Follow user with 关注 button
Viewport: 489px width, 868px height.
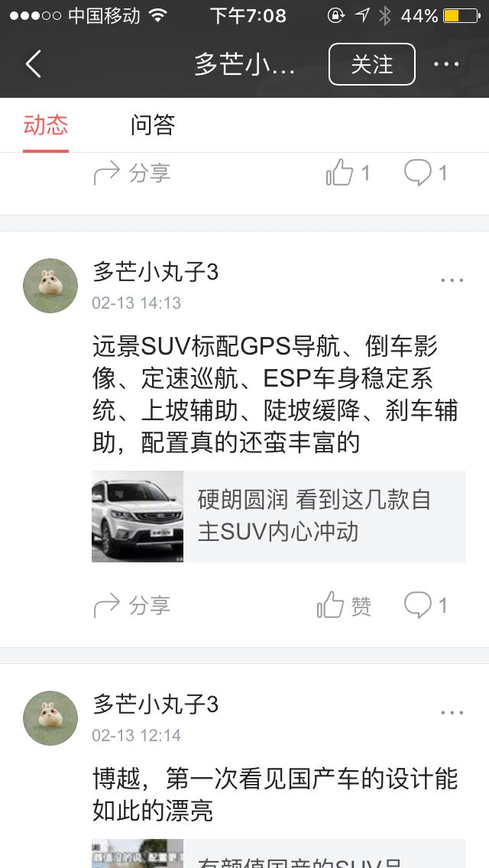(372, 64)
